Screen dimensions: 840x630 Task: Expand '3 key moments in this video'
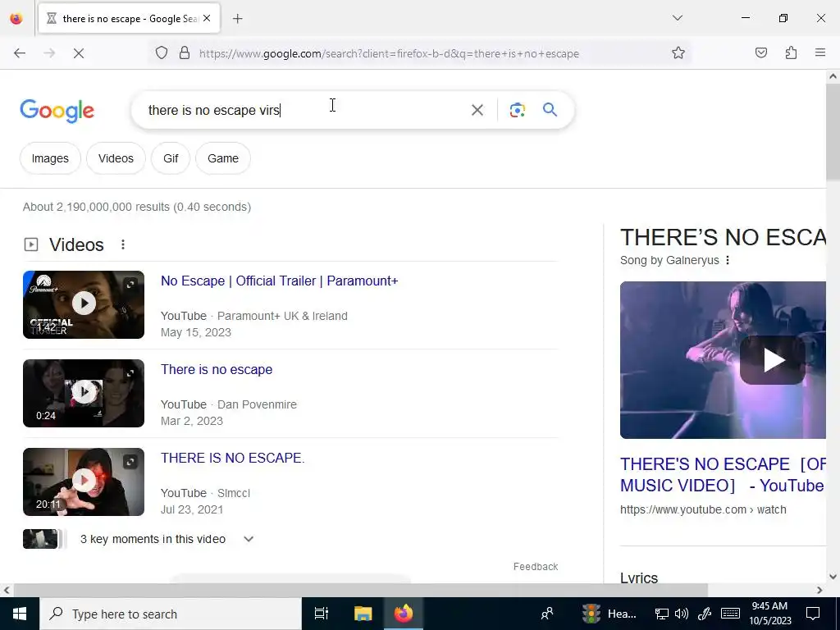[x=248, y=539]
